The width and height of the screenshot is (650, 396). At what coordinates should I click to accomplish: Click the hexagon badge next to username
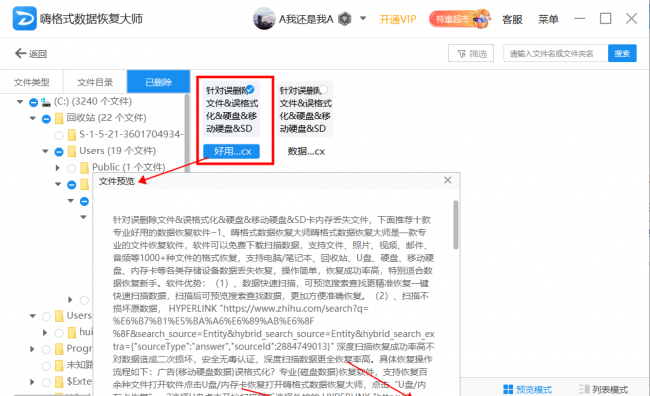[344, 19]
